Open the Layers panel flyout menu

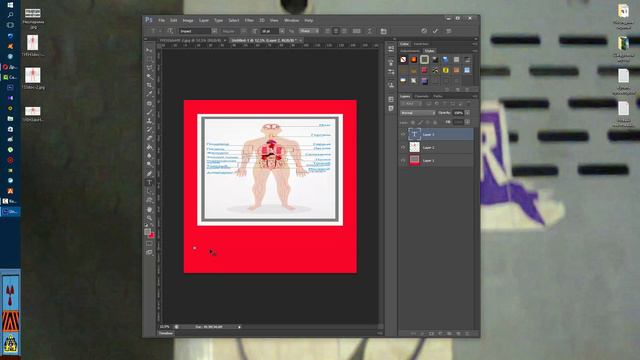point(475,96)
